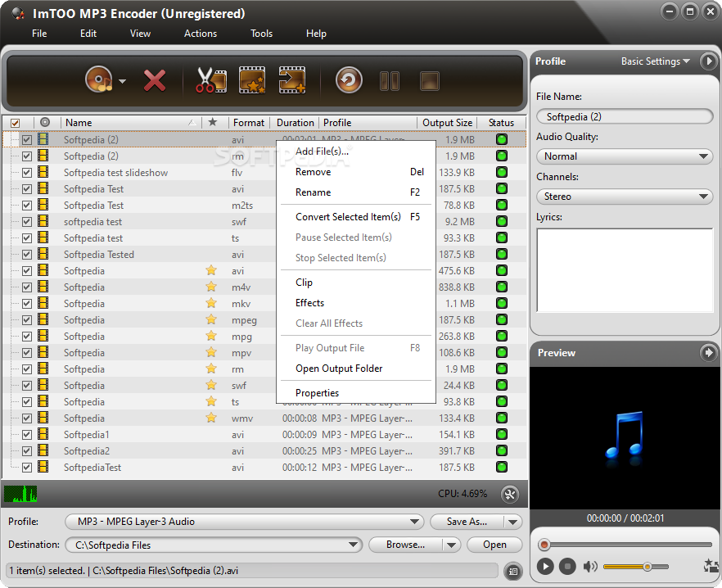Open the Clip scissors tool
This screenshot has width=722, height=588.
(x=211, y=80)
